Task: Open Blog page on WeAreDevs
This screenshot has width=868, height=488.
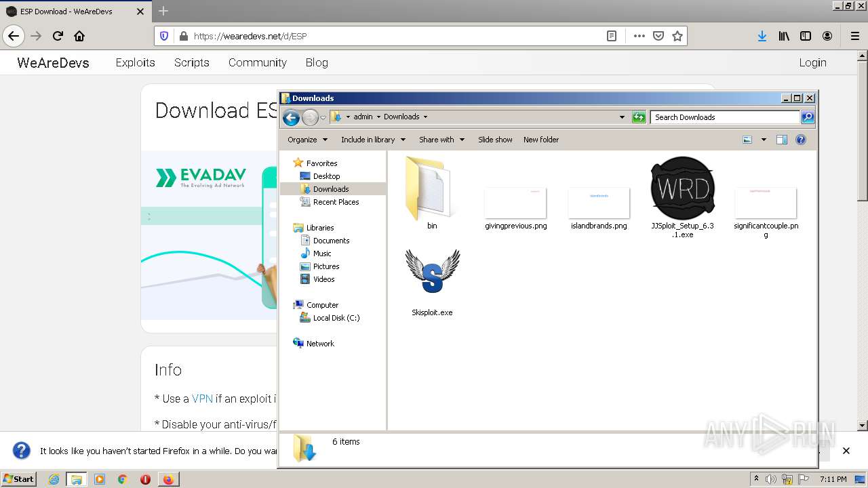Action: (x=317, y=62)
